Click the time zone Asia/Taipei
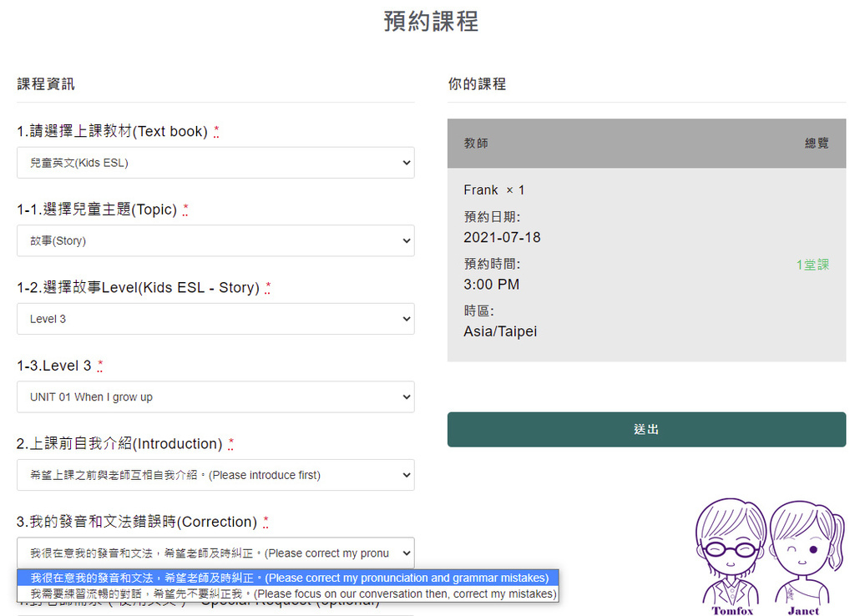Viewport: 855px width, 616px height. coord(500,331)
